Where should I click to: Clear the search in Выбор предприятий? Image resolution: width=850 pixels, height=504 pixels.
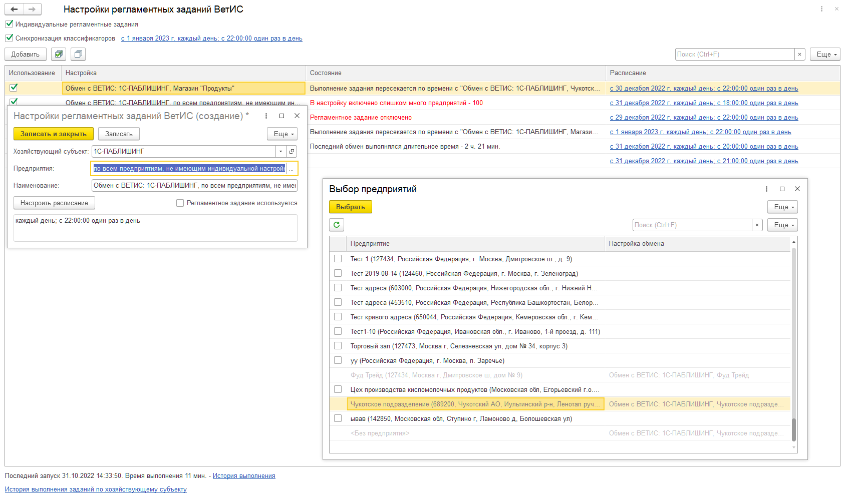757,225
